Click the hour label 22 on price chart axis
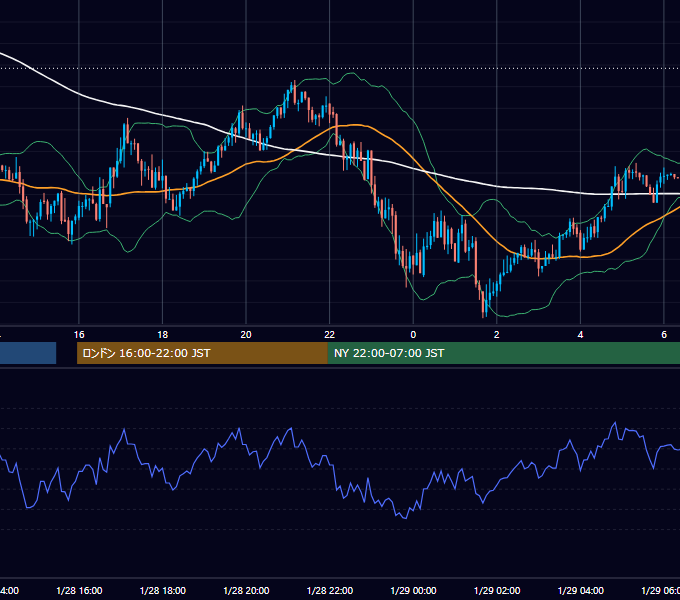 (x=330, y=335)
